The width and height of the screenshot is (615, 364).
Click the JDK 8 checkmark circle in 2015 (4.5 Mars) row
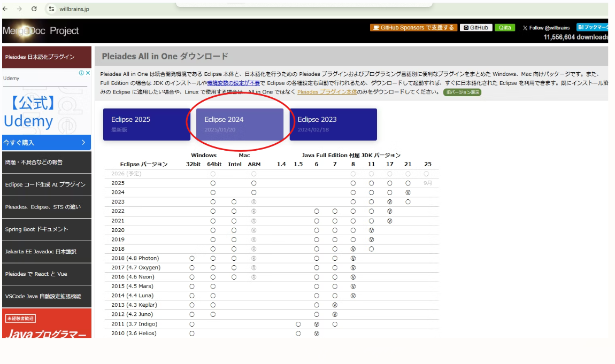coord(353,286)
